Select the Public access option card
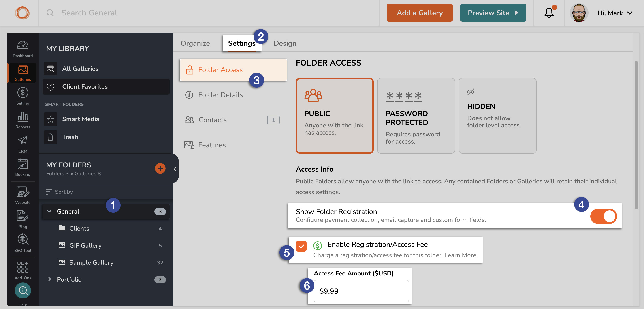 [335, 116]
